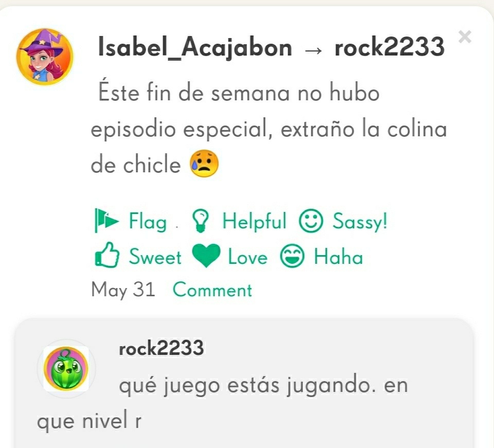
Task: Open Isabel_Acajabon's witch avatar
Action: pyautogui.click(x=45, y=57)
